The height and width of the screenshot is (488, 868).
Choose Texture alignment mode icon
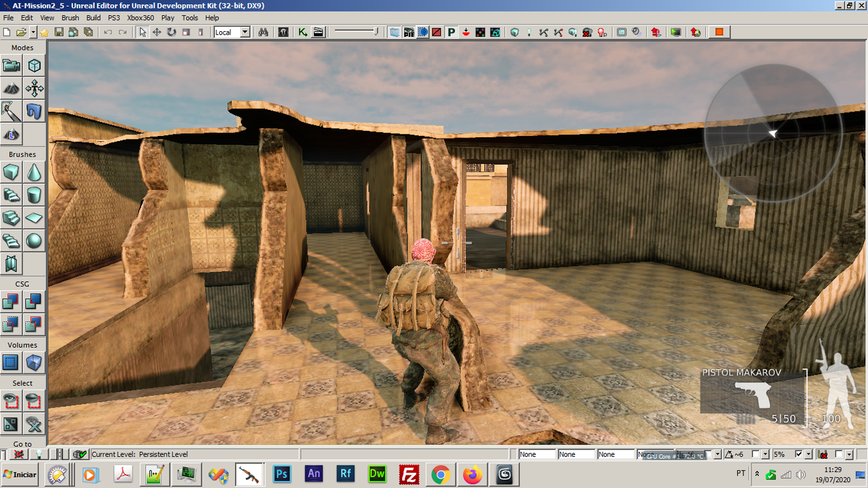pyautogui.click(x=34, y=88)
